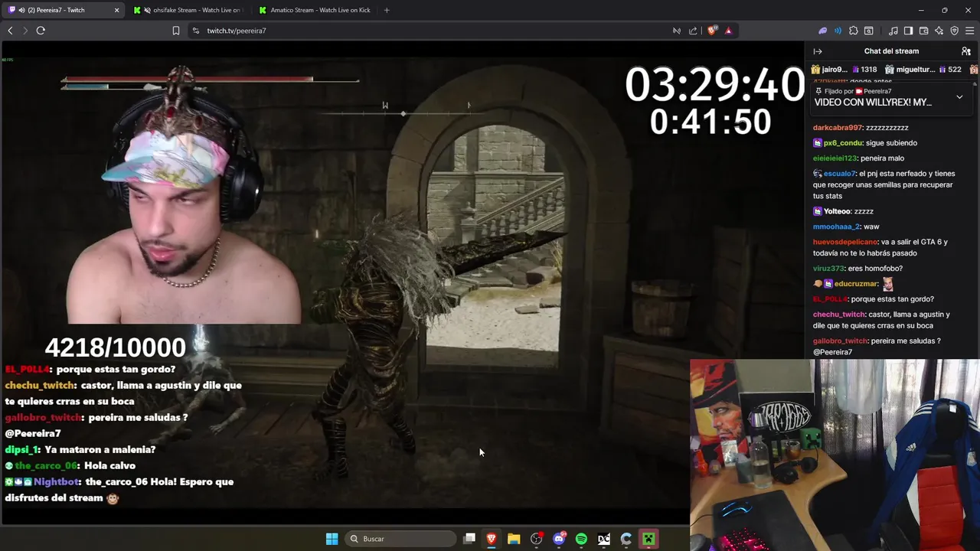Click the music note media control icon
Viewport: 980px width, 551px height.
coord(893,31)
